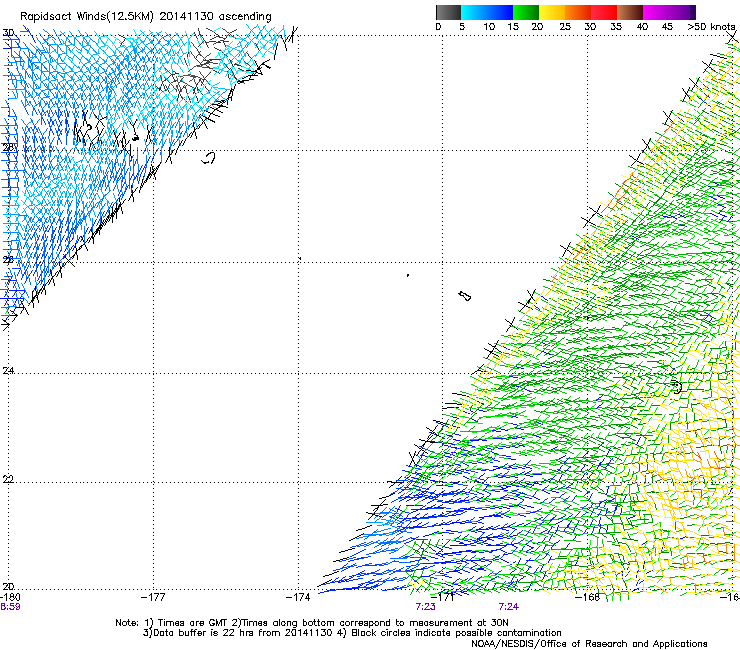Click the purple '7:24' swath time label
The height and width of the screenshot is (650, 740).
[508, 607]
